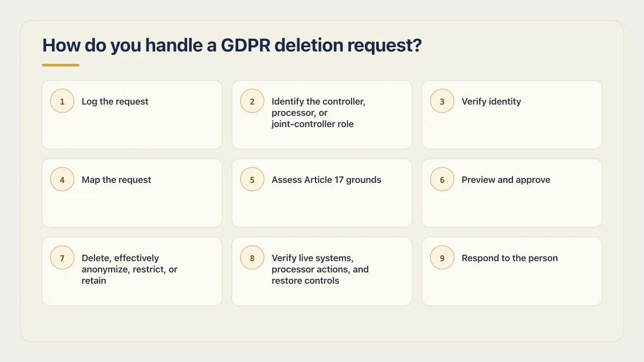Image resolution: width=644 pixels, height=362 pixels.
Task: Click the number 3 circle badge
Action: pyautogui.click(x=442, y=101)
